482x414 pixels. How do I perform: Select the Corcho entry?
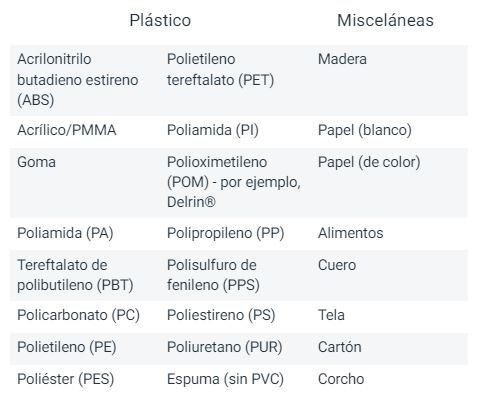coord(341,379)
